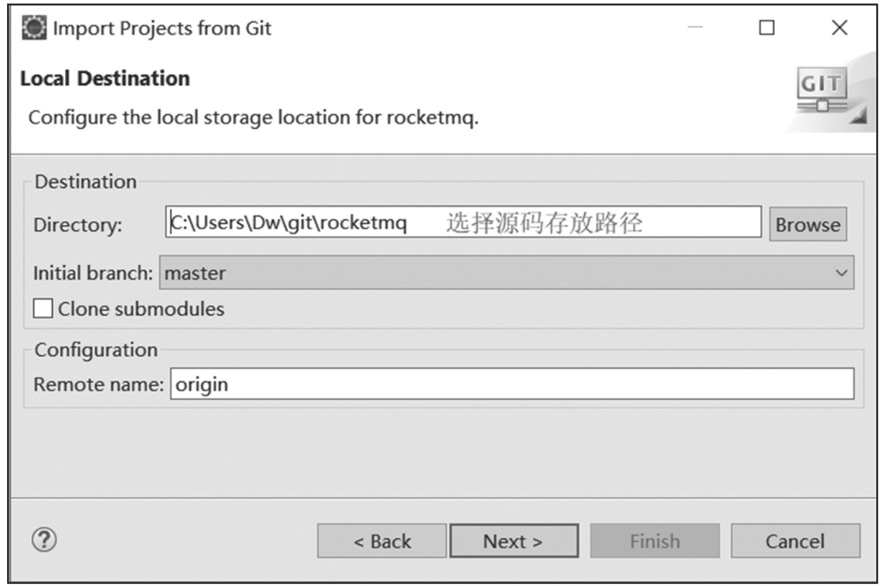Click the Initial branch label
This screenshot has height=588, width=885.
click(93, 273)
